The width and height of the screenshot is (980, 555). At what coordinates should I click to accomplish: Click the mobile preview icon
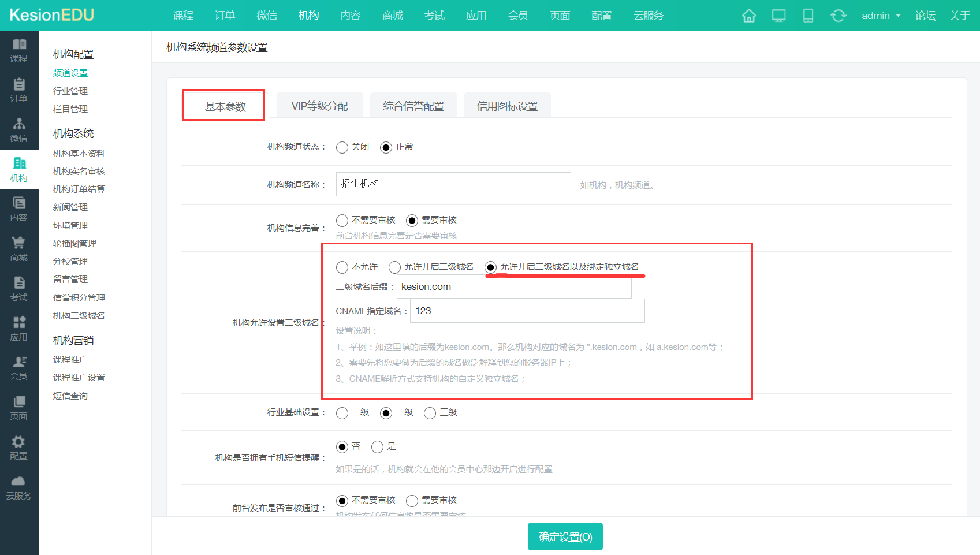pos(808,16)
